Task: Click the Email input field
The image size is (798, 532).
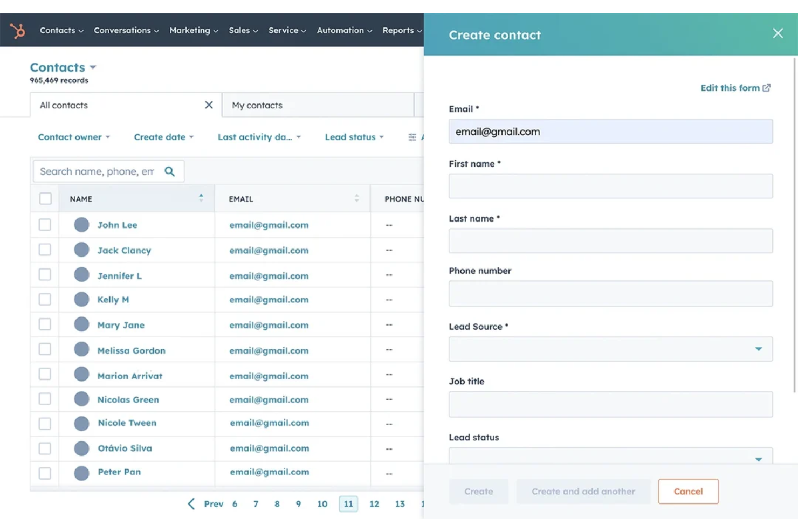Action: 610,131
